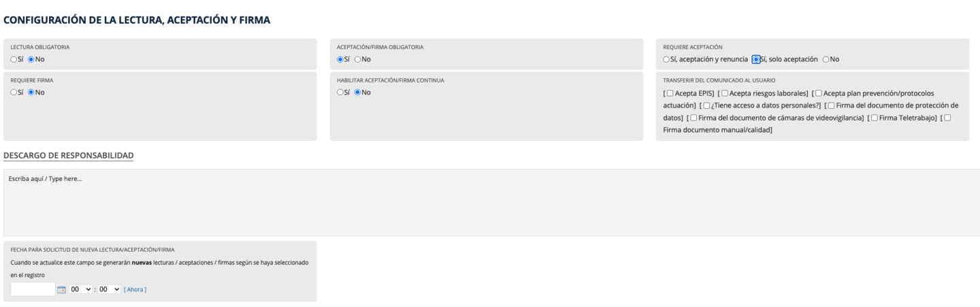Choose No under Aceptación/Firma Obligatoria
980x307 pixels.
[357, 59]
